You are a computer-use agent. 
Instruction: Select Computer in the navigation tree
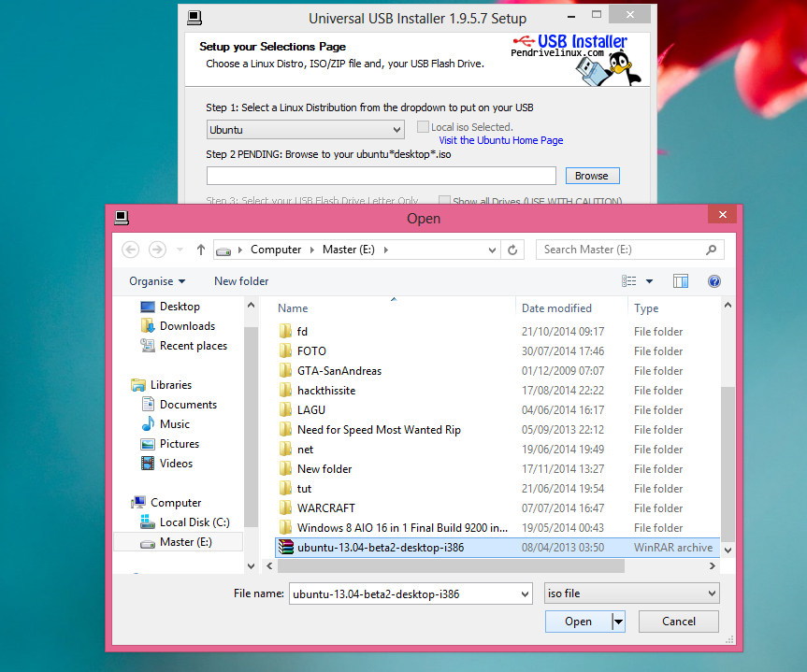[176, 503]
